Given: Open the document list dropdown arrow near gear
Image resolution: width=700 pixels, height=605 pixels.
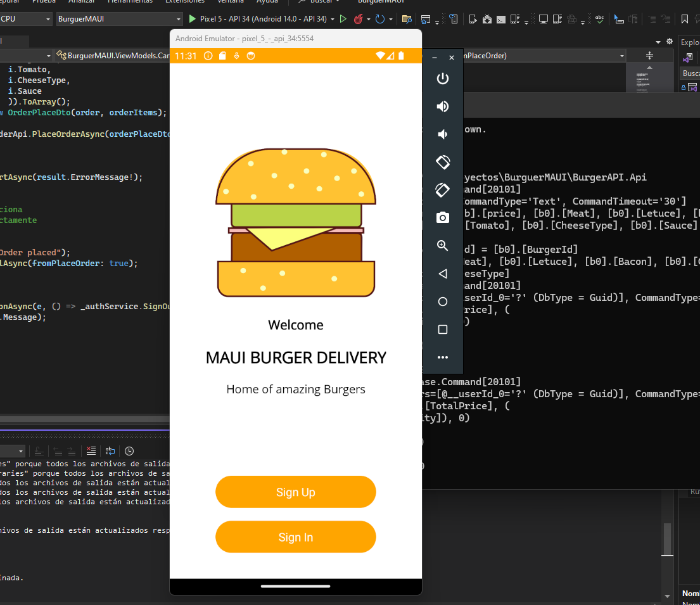Looking at the screenshot, I should click(658, 42).
